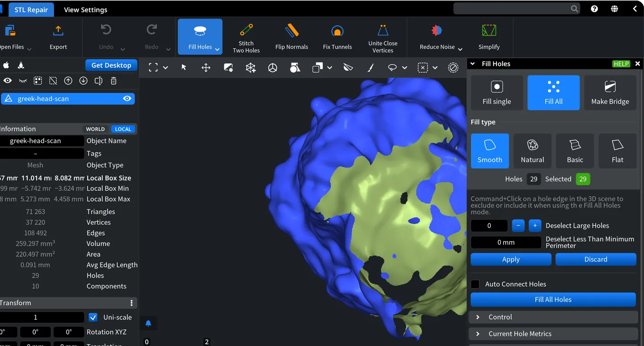
Task: Click the open-eye show all icon
Action: [8, 81]
